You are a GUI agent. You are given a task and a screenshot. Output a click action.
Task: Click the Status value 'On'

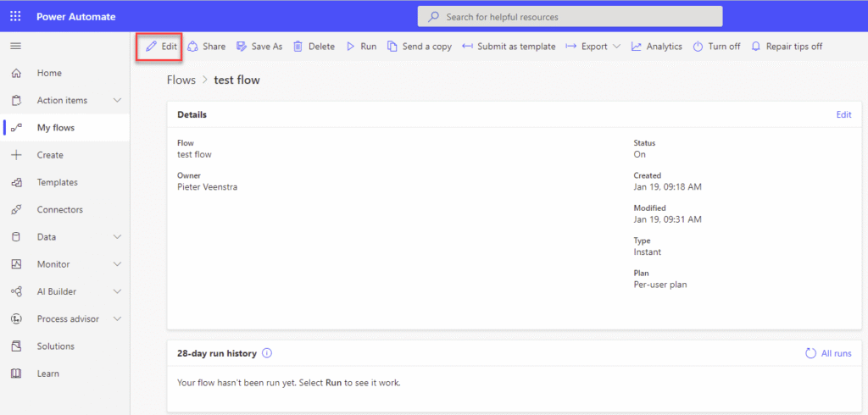639,154
